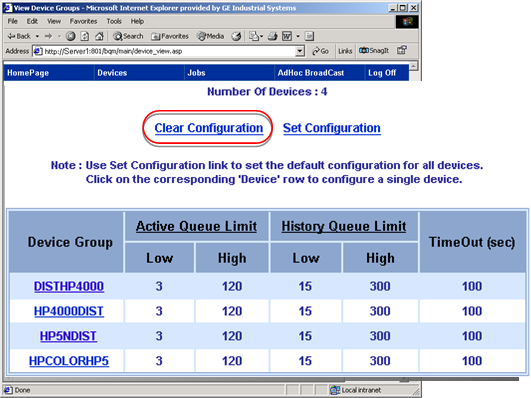This screenshot has width=531, height=398.
Task: Open the Help menu
Action: tap(137, 21)
